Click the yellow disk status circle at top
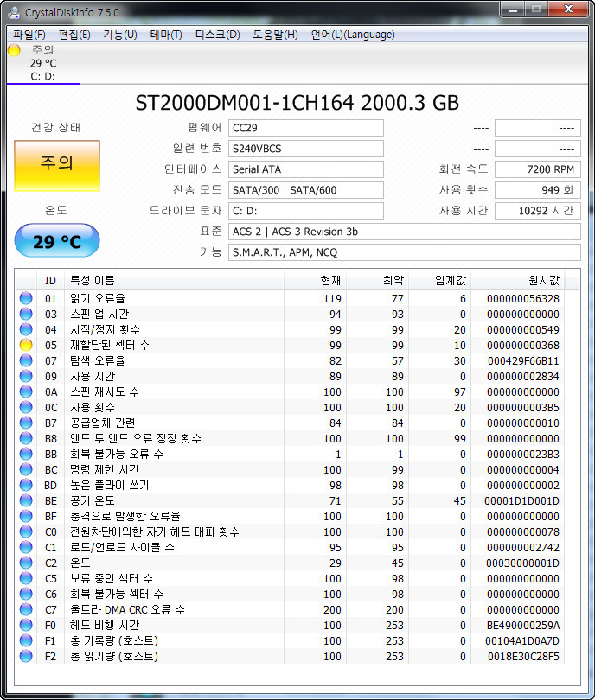The height and width of the screenshot is (700, 595). point(15,50)
